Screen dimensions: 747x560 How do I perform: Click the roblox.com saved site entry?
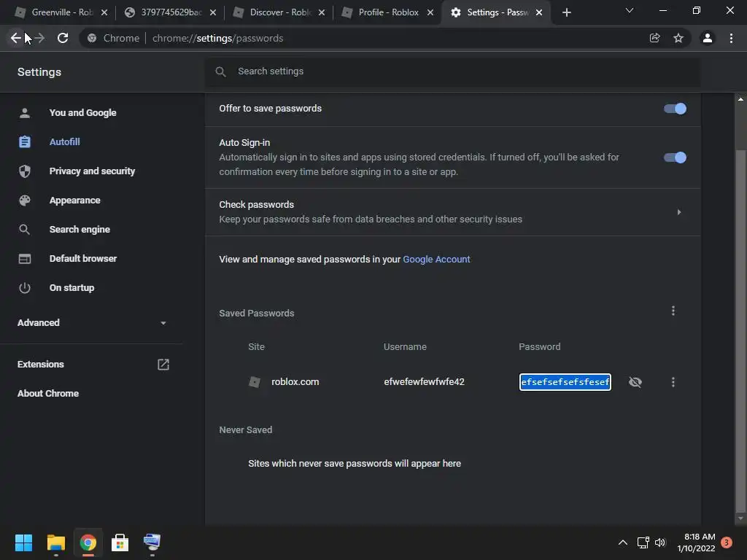[x=295, y=382]
